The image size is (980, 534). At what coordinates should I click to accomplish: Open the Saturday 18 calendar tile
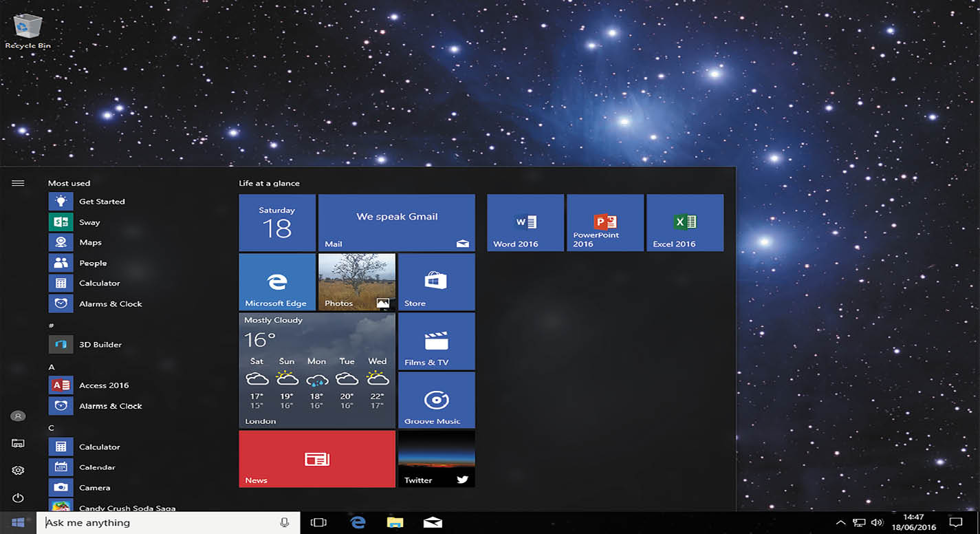tap(277, 222)
